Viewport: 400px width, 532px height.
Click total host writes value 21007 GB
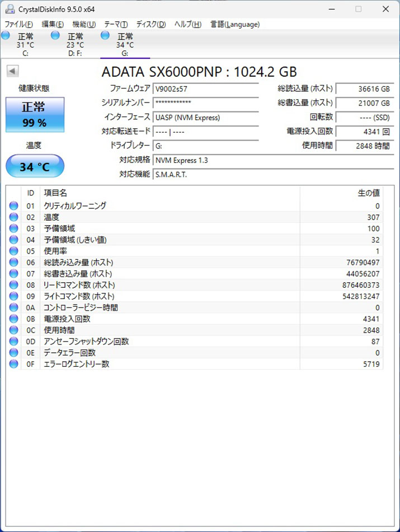pyautogui.click(x=365, y=103)
